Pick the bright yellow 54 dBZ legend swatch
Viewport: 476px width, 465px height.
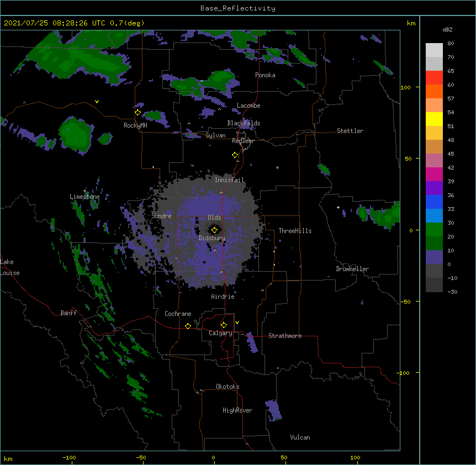(x=434, y=119)
